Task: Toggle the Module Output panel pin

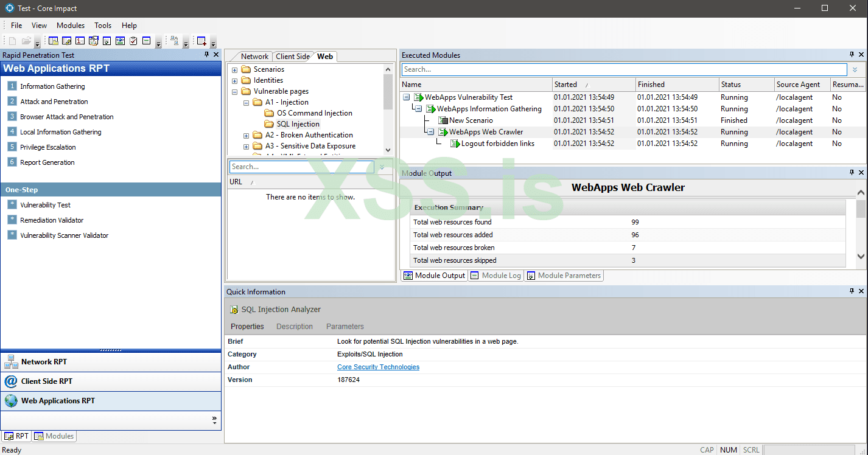Action: coord(852,173)
